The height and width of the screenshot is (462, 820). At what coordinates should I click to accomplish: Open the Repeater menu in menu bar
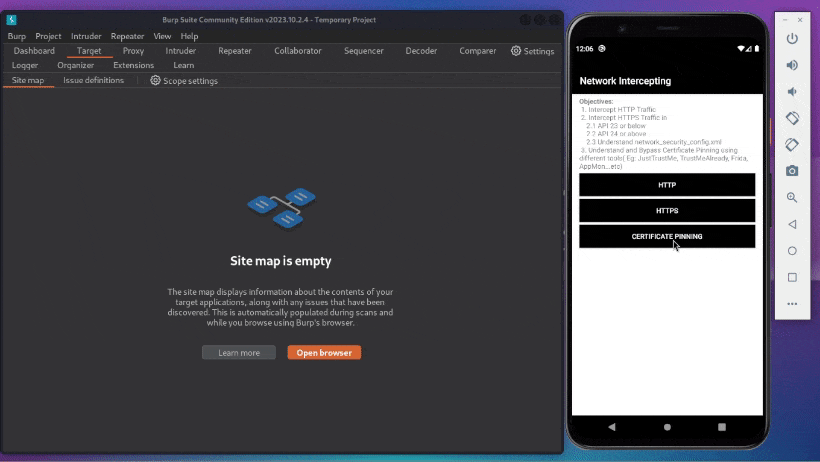coord(127,36)
